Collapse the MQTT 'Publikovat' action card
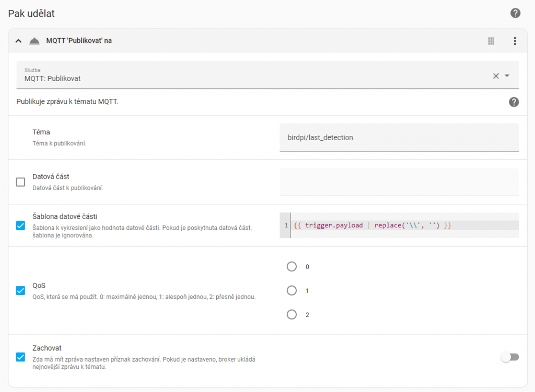Screen dimensions: 535x392 (18, 41)
